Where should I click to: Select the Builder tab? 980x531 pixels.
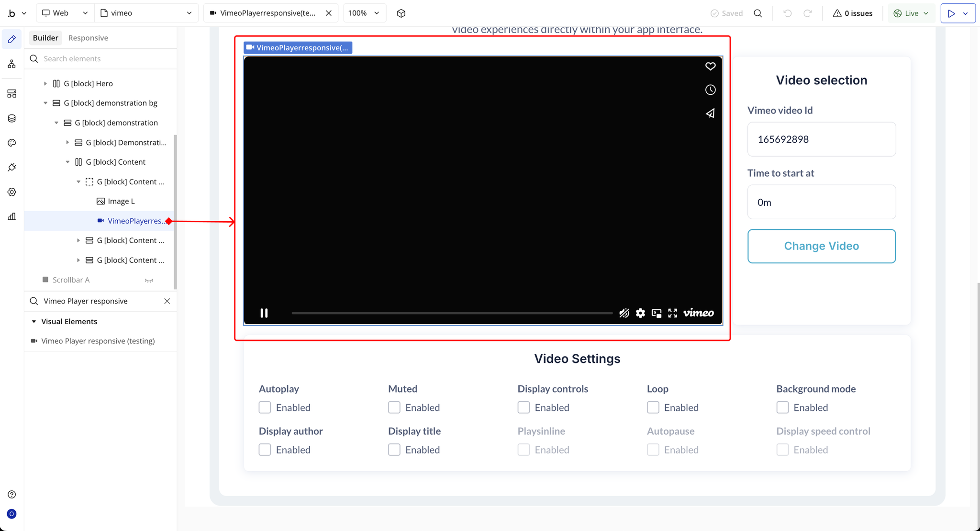(x=45, y=38)
